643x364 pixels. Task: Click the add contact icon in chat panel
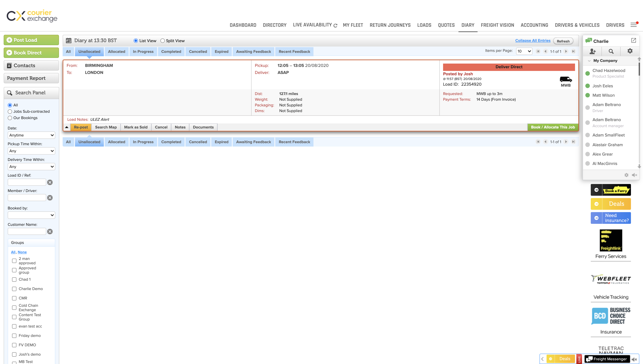coord(592,51)
